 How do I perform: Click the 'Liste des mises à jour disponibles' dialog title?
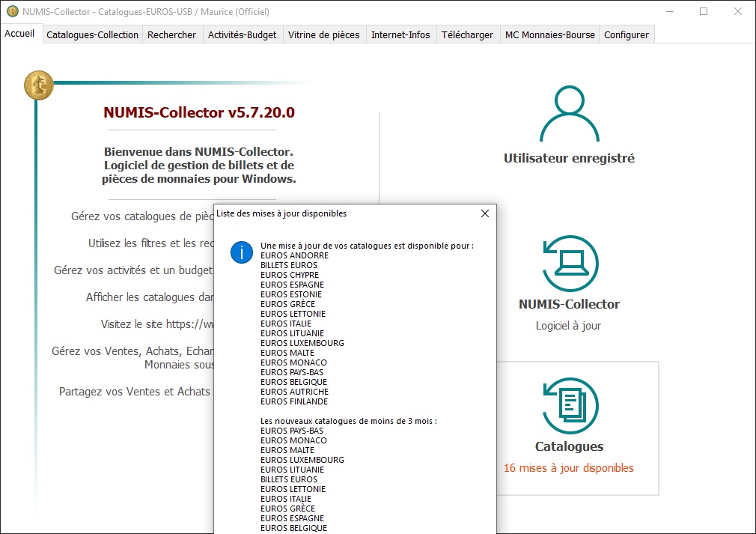281,213
